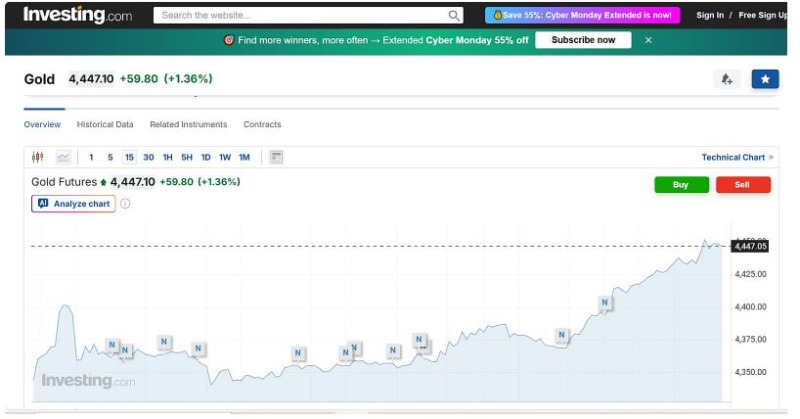Add Gold to watchlist with star
The image size is (800, 419).
tap(765, 79)
